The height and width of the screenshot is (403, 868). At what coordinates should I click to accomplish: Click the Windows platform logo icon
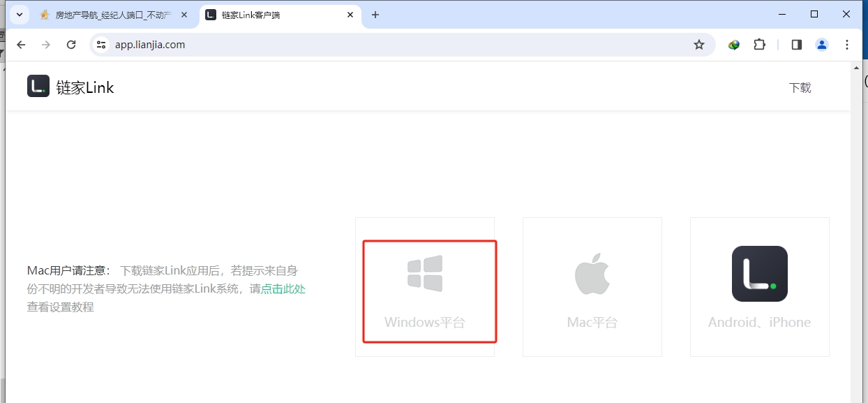pyautogui.click(x=425, y=273)
